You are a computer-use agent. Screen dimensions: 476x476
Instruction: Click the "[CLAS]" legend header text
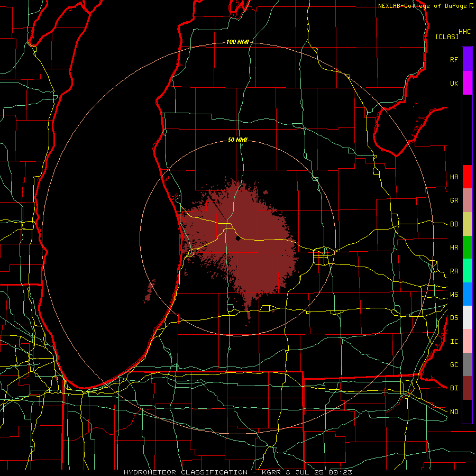[x=447, y=36]
